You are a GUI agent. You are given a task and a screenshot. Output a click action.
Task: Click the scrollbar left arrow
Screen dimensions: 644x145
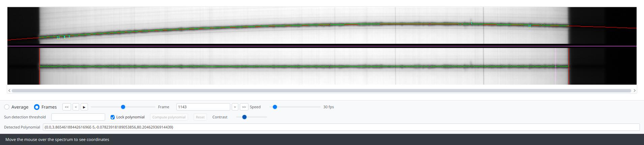9,90
